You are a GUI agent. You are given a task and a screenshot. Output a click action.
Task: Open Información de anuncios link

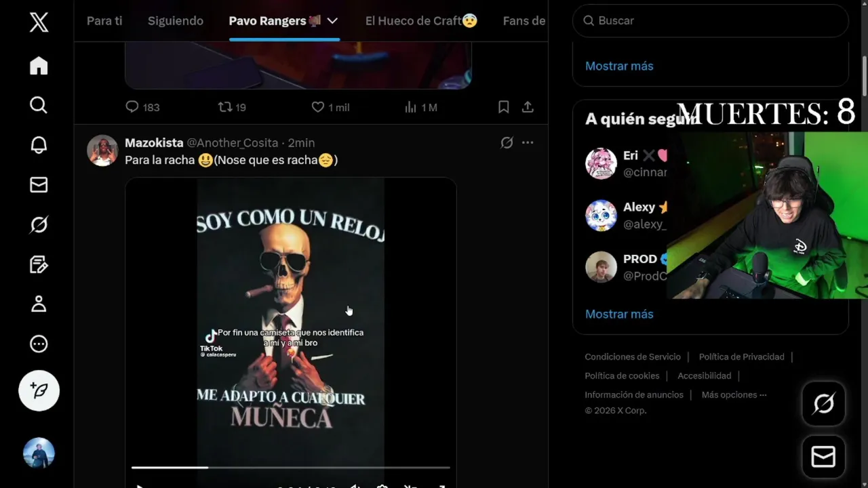634,394
